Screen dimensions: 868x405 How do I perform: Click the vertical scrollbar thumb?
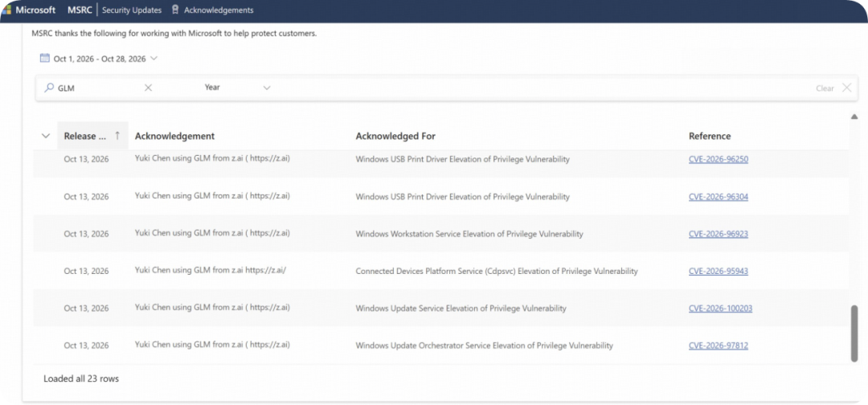pyautogui.click(x=854, y=333)
